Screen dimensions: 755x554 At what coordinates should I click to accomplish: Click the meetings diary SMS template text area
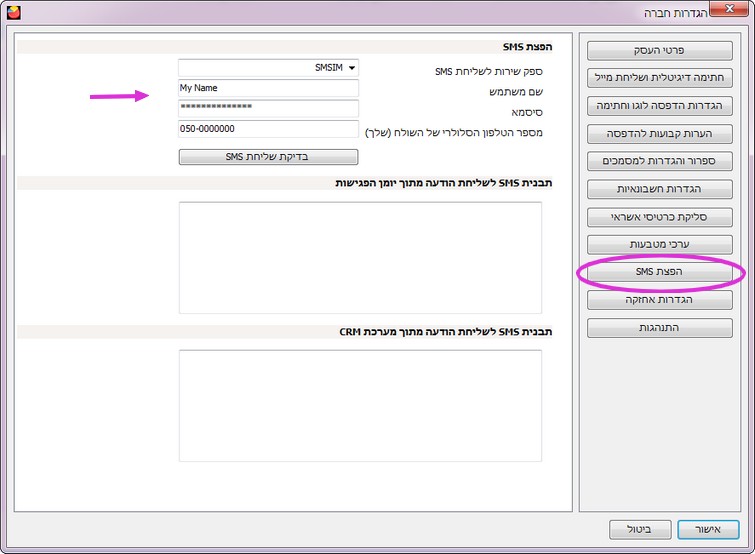pyautogui.click(x=360, y=257)
